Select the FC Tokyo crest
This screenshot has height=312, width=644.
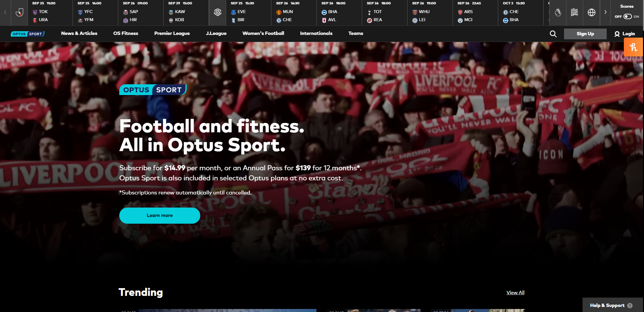tap(35, 12)
